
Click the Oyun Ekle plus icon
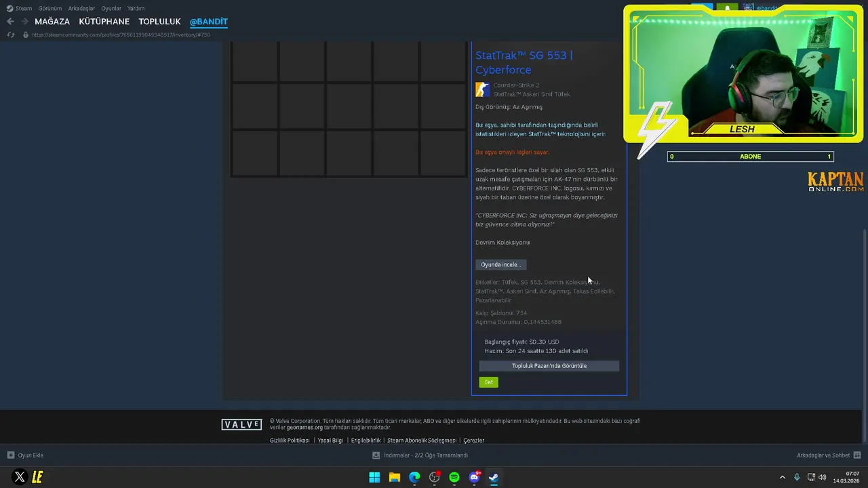[x=10, y=455]
